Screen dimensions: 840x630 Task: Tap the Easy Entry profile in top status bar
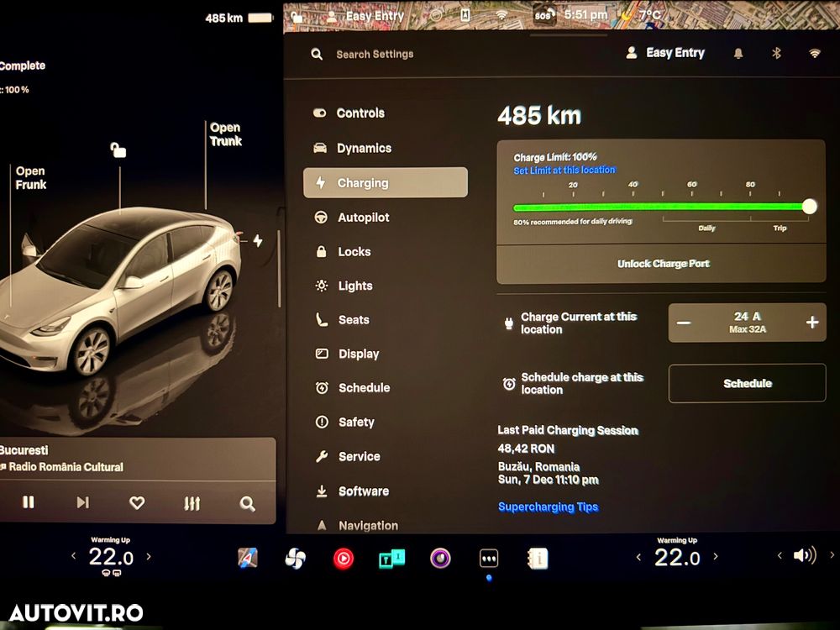365,16
